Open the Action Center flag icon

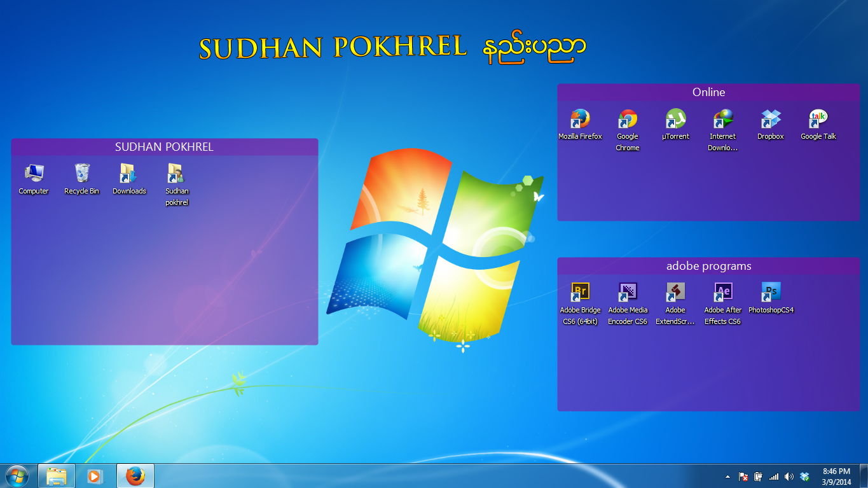click(743, 476)
